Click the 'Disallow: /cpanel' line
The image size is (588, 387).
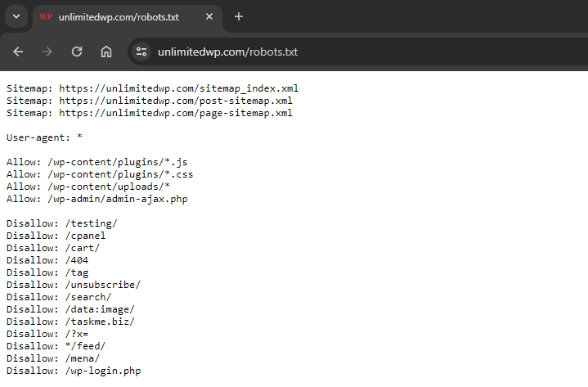pyautogui.click(x=56, y=236)
